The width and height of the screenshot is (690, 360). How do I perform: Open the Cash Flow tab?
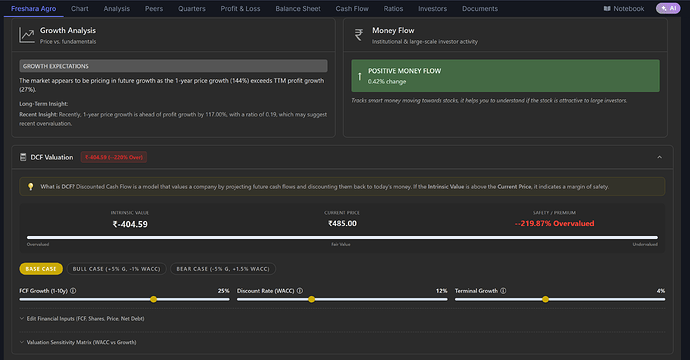[x=352, y=9]
